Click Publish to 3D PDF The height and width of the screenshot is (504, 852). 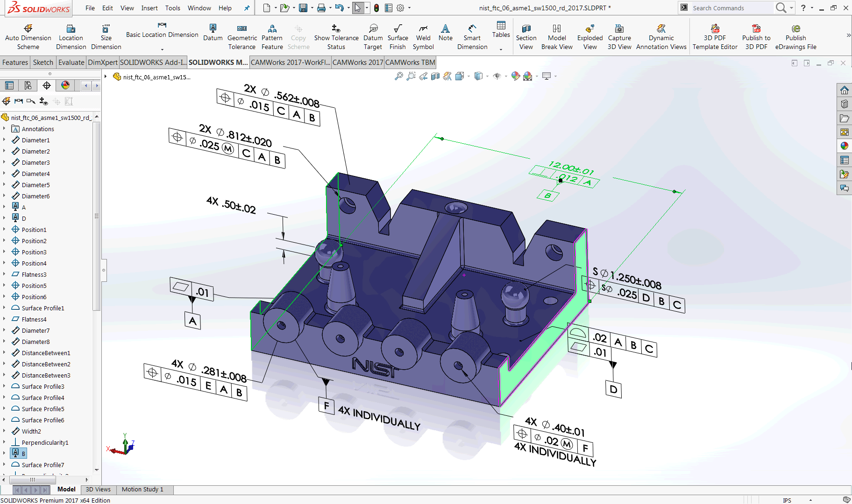tap(756, 35)
